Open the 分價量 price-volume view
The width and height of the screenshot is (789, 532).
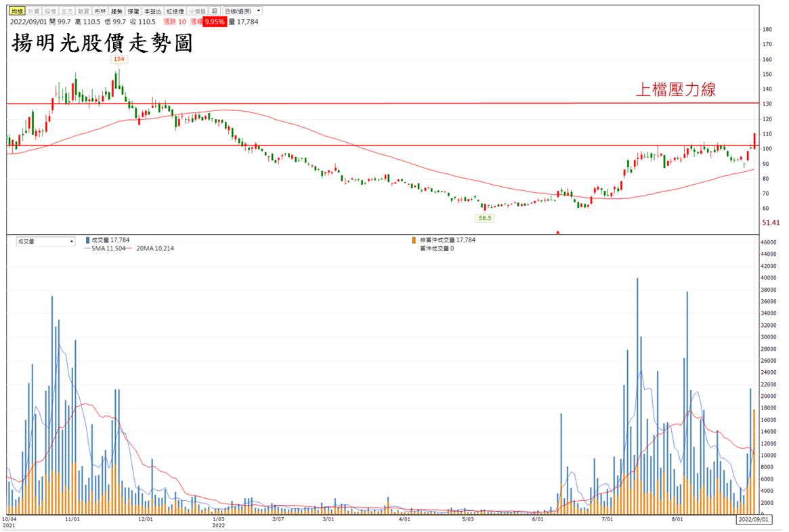[195, 11]
